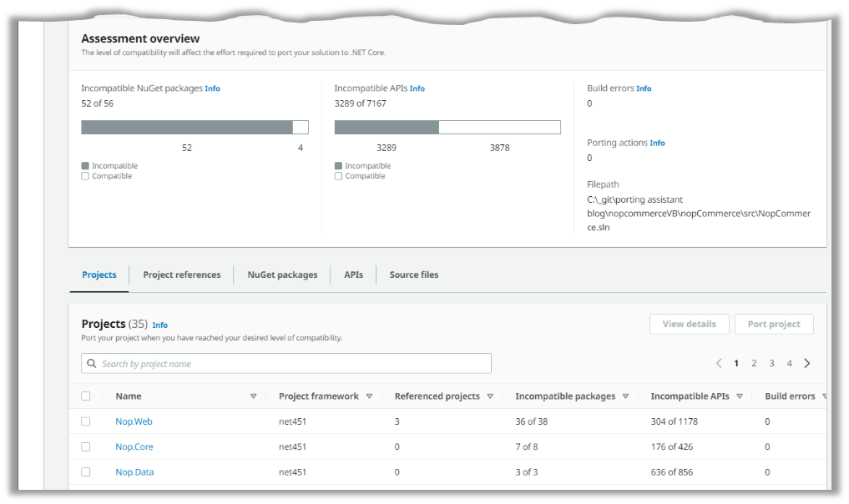This screenshot has height=504, width=849.
Task: Click the Info link beside Porting actions
Action: (657, 143)
